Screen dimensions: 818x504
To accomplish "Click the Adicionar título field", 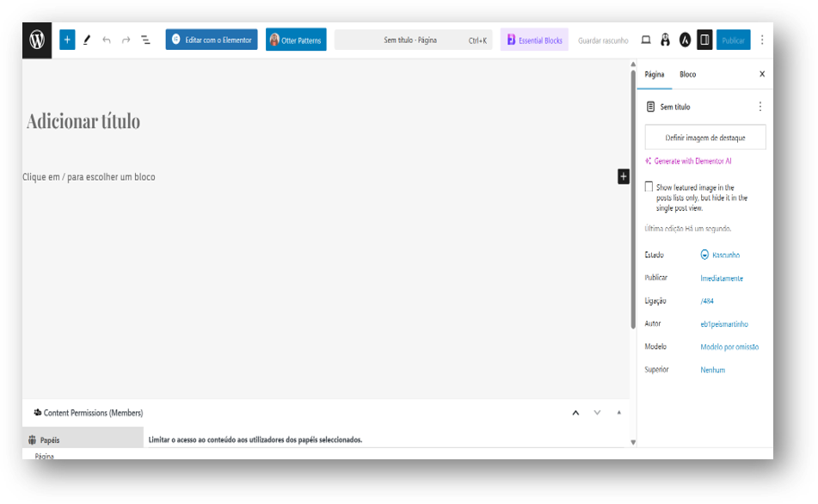I will [83, 121].
